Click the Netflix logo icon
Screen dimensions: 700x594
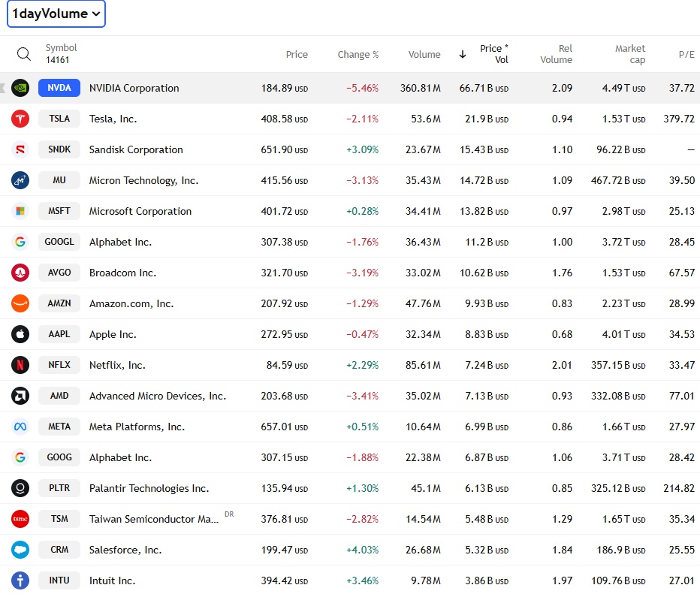[x=20, y=365]
